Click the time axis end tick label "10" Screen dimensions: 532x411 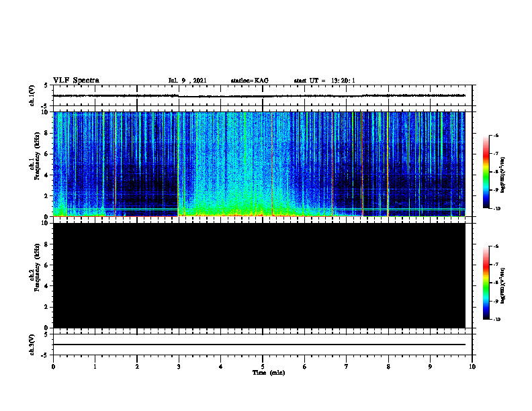click(472, 367)
